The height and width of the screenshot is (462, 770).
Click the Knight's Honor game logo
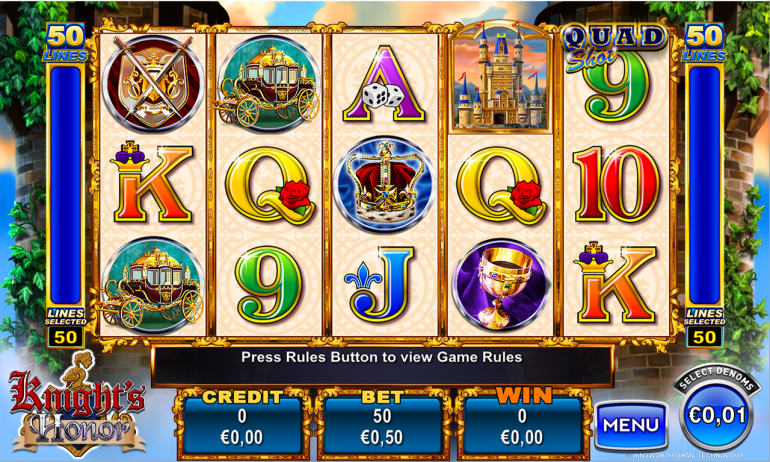click(78, 405)
